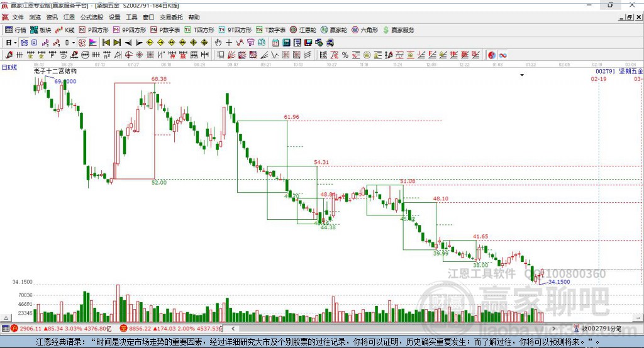Open the 交易委托 menu
The height and width of the screenshot is (348, 644).
(171, 17)
